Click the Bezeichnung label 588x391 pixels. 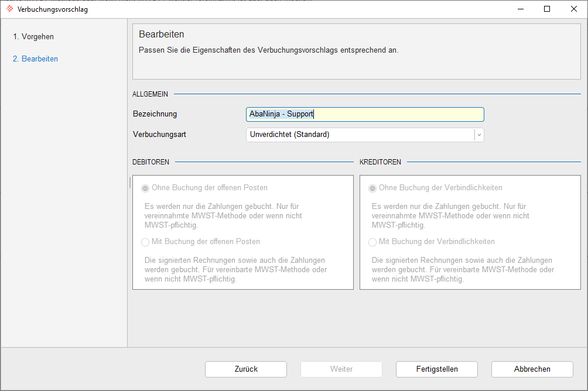pos(155,114)
